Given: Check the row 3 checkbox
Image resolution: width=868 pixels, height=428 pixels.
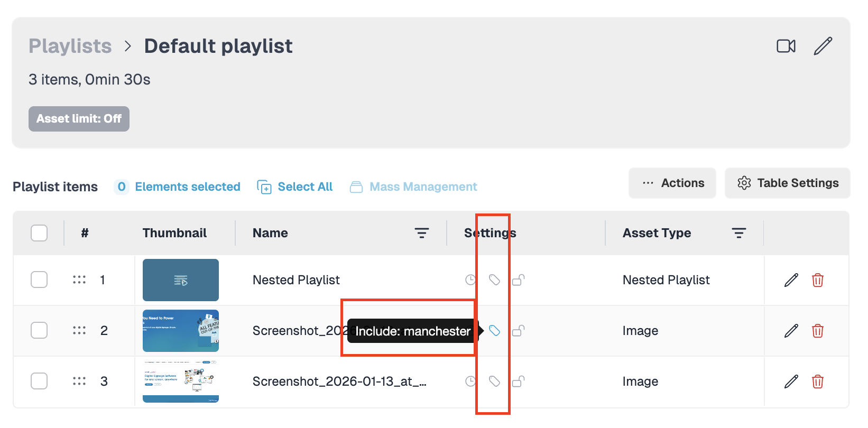Looking at the screenshot, I should tap(39, 381).
